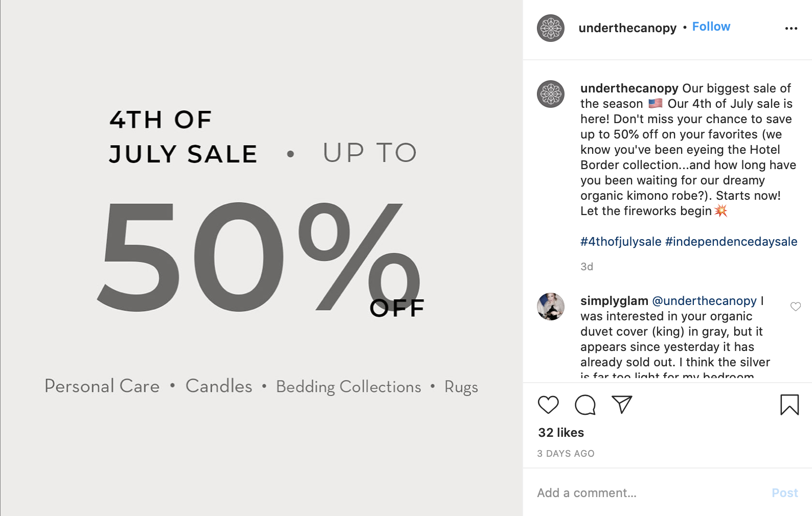Open the 3d timestamp under caption
This screenshot has width=812, height=516.
pos(587,267)
